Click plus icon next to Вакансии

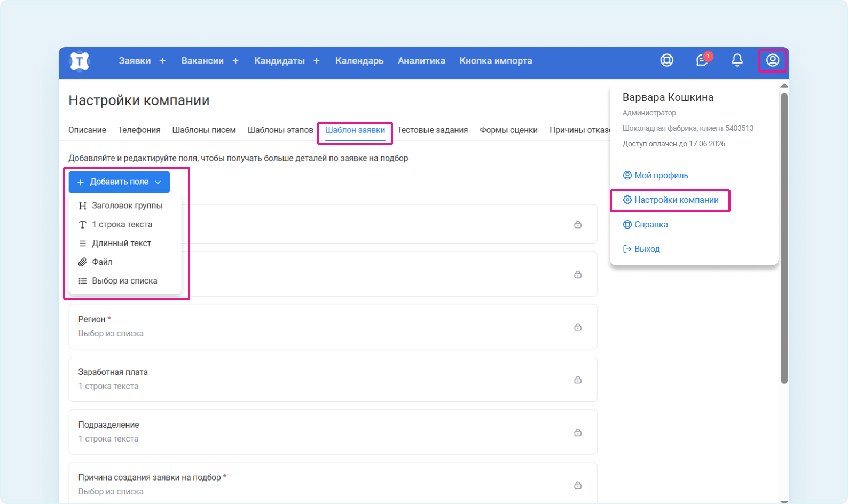coord(235,61)
